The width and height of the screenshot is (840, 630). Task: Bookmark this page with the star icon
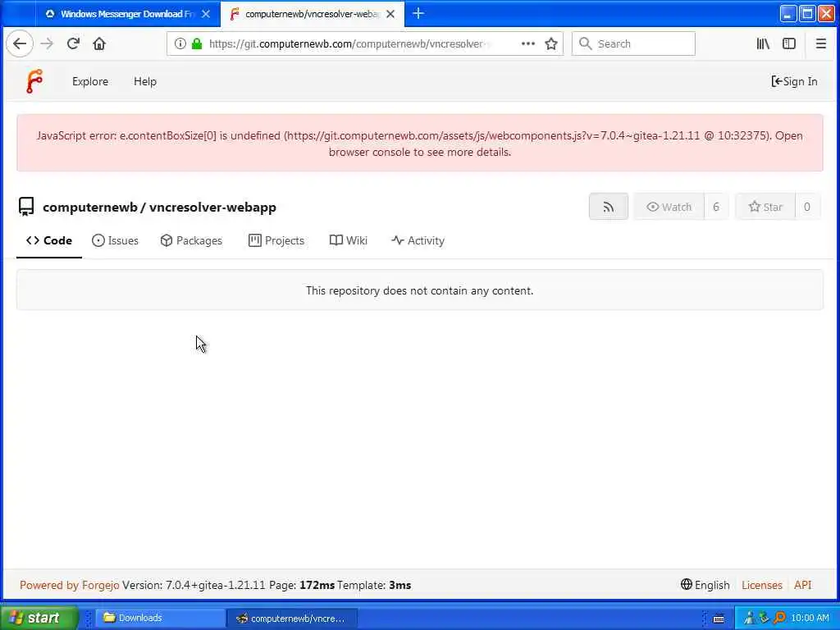coord(551,44)
